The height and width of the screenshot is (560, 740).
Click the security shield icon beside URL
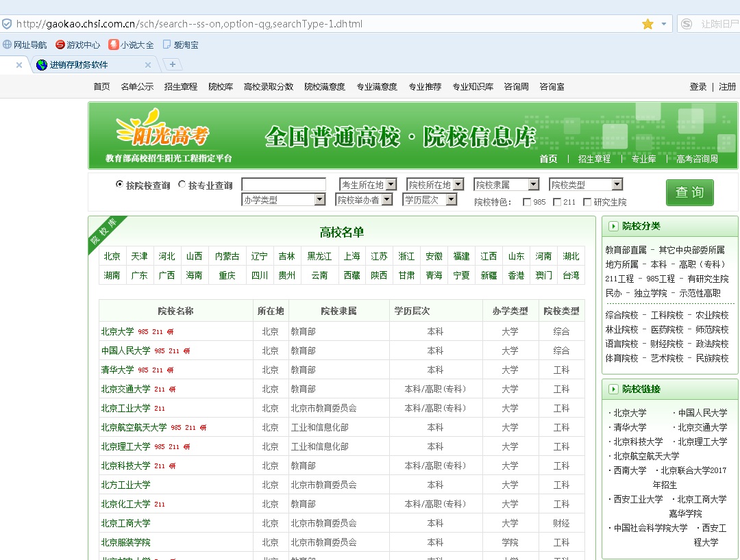7,24
